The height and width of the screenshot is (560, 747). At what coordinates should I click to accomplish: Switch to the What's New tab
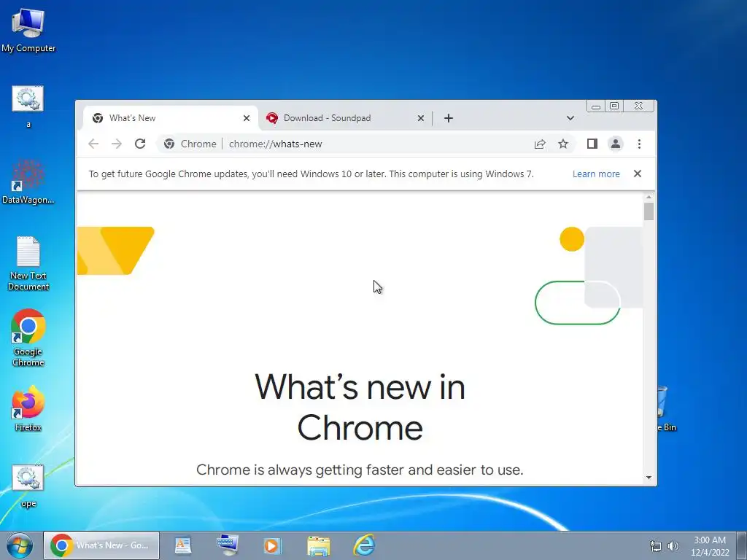[x=169, y=118]
